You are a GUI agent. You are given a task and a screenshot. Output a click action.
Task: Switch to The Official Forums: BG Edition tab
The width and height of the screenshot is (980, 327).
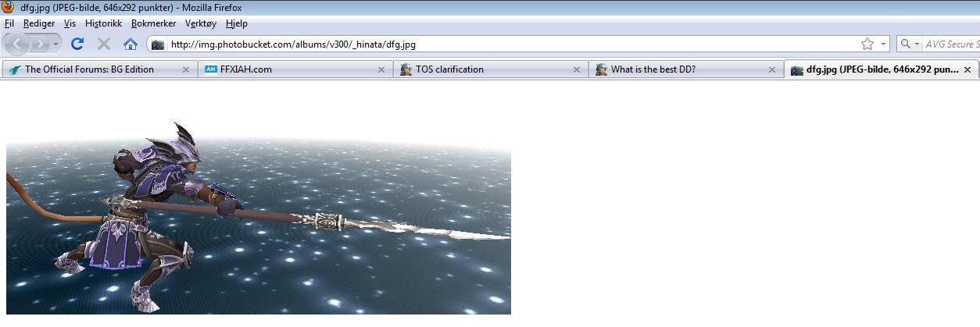pos(89,69)
